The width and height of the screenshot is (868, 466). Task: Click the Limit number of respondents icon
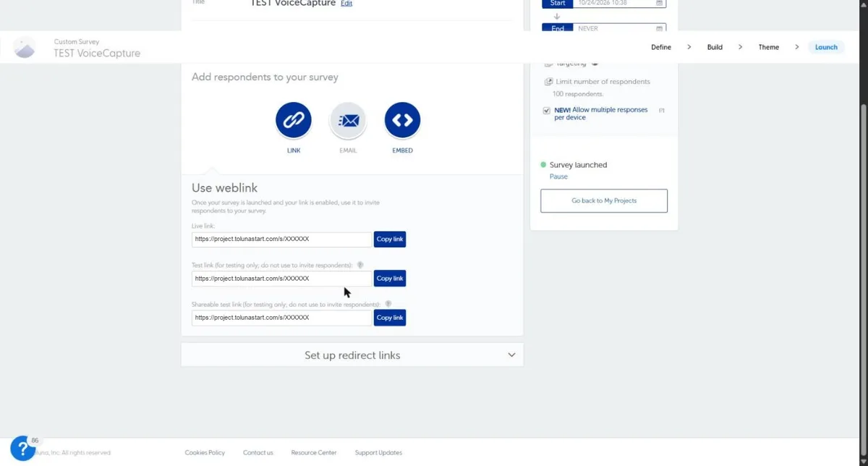[x=548, y=82]
